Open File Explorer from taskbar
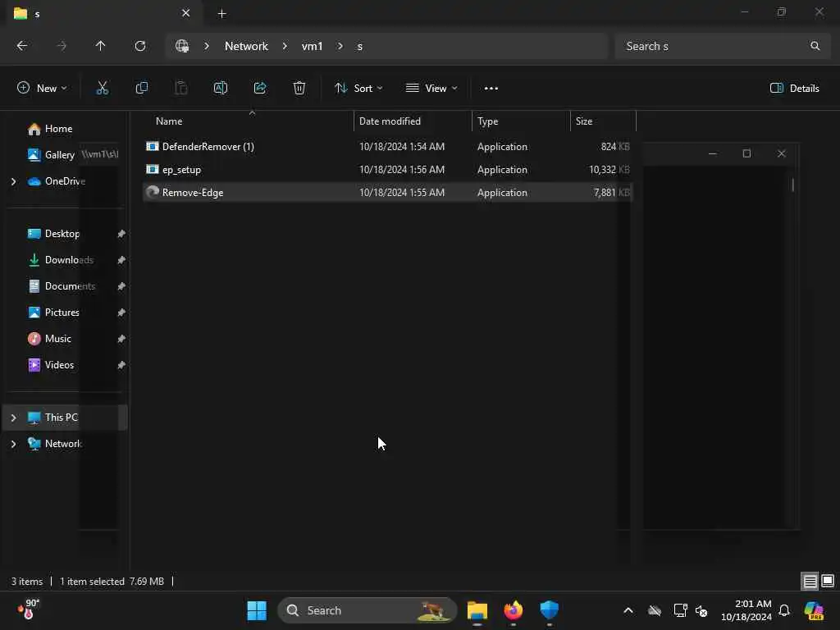Viewport: 840px width, 630px height. coord(477,610)
